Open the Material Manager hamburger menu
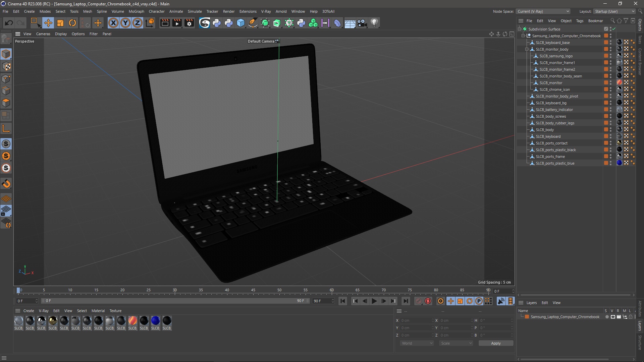The height and width of the screenshot is (362, 644). (18, 311)
